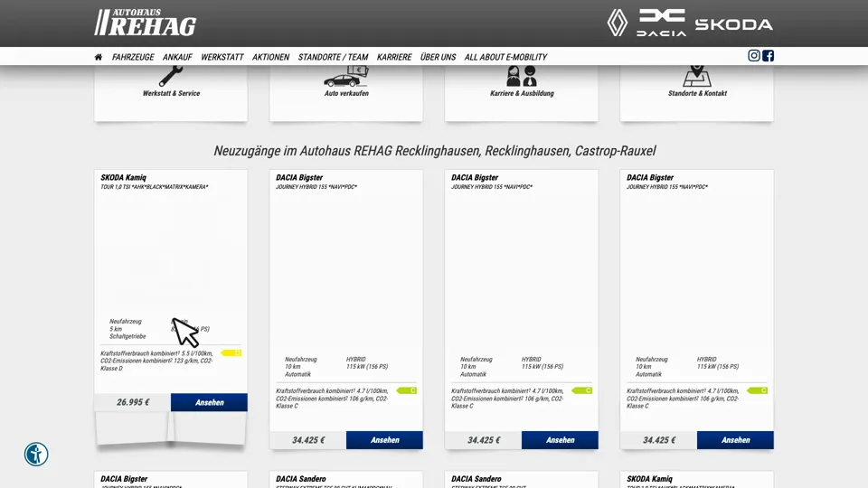Open the DACIA Bigster title in the bottom row
This screenshot has width=868, height=488.
tap(124, 479)
